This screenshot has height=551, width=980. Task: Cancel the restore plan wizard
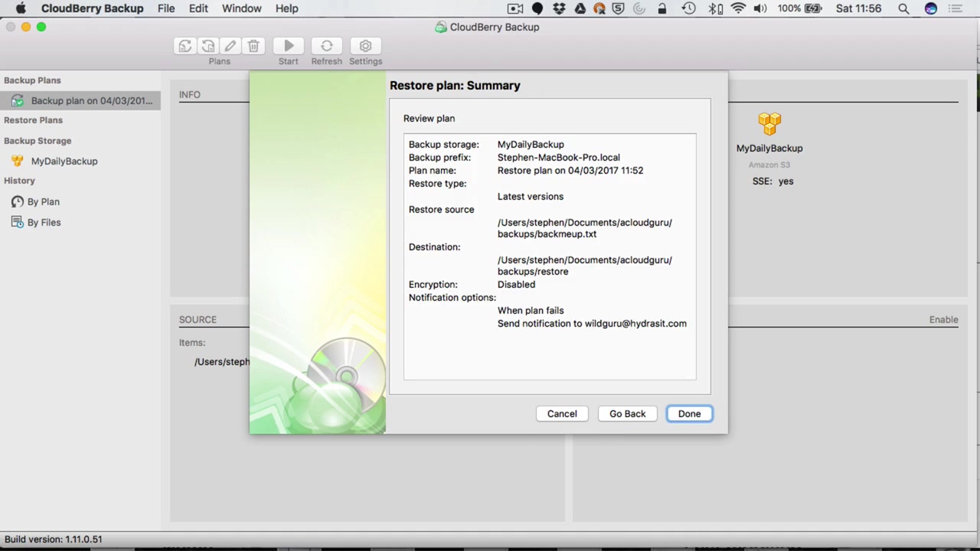(x=562, y=413)
